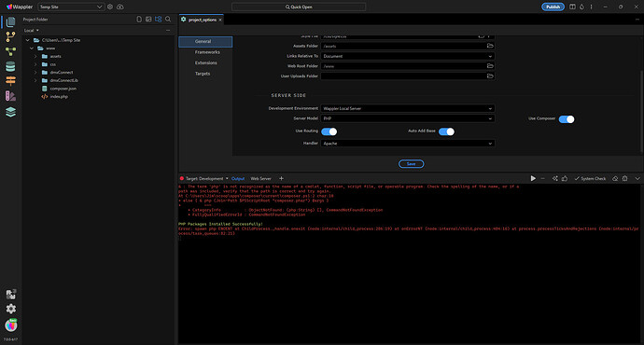Open the Git branch manager sidebar icon
The image size is (644, 345).
click(x=10, y=36)
